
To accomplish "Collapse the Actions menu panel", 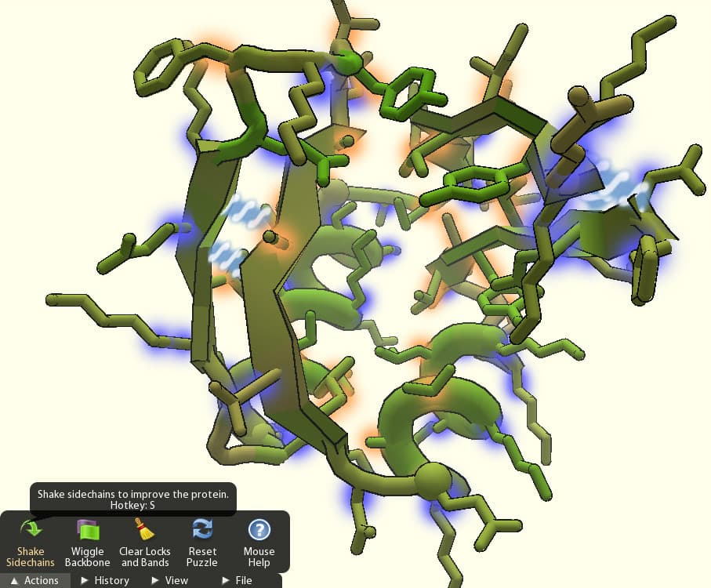I will pyautogui.click(x=34, y=580).
